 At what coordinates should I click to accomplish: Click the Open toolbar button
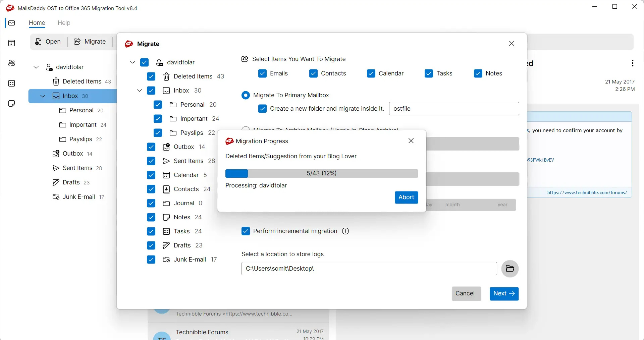(48, 42)
